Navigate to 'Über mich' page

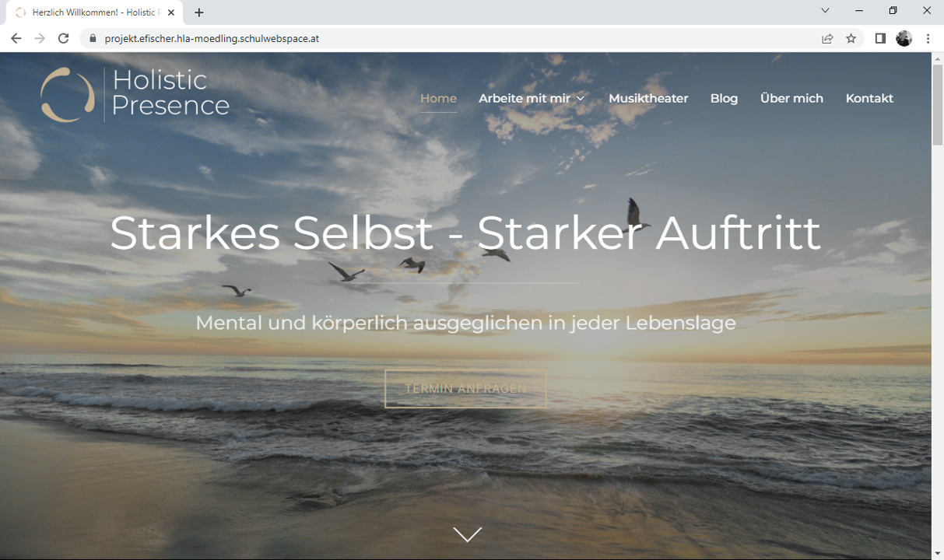(791, 98)
